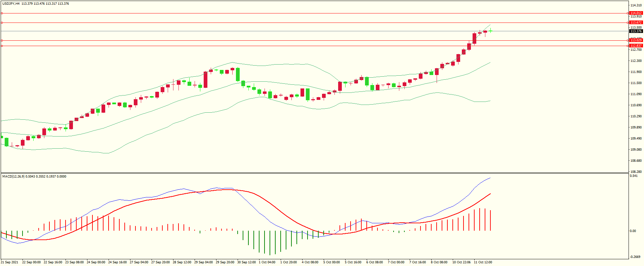
Task: Select left handle of the 112.837 line
Action: pyautogui.click(x=2, y=46)
